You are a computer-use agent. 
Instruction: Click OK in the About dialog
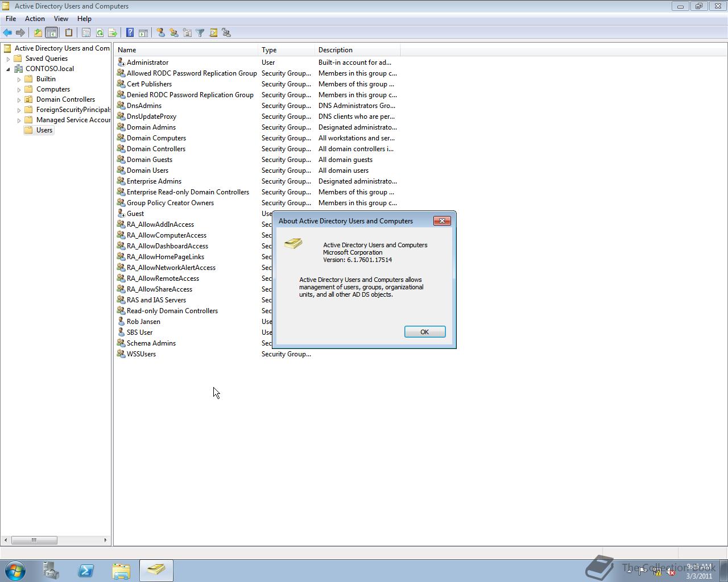coord(425,332)
